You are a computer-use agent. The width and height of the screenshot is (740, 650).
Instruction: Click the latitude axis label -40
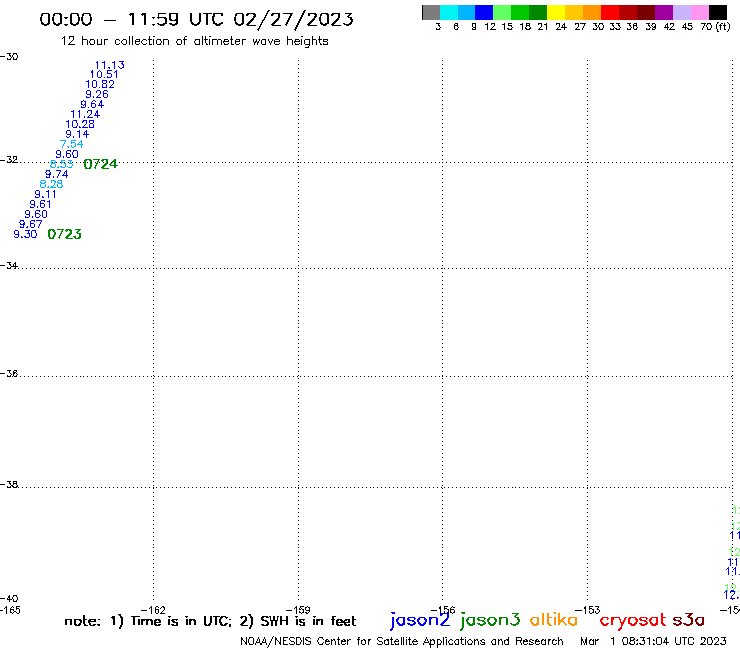click(x=9, y=599)
